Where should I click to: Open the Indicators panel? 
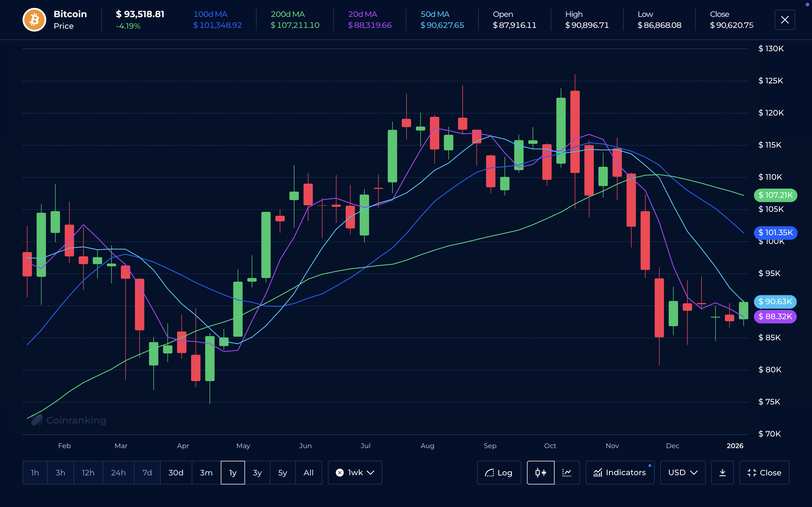[x=620, y=472]
